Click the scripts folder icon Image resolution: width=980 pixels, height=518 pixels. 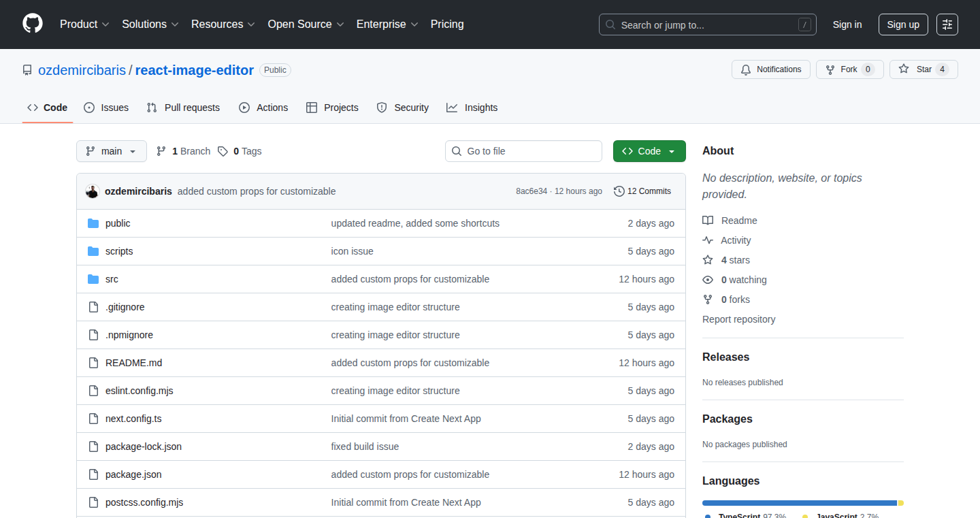coord(93,251)
